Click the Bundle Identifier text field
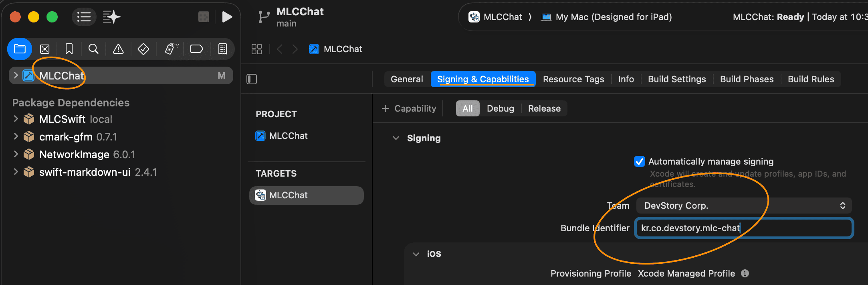This screenshot has height=285, width=868. point(744,228)
